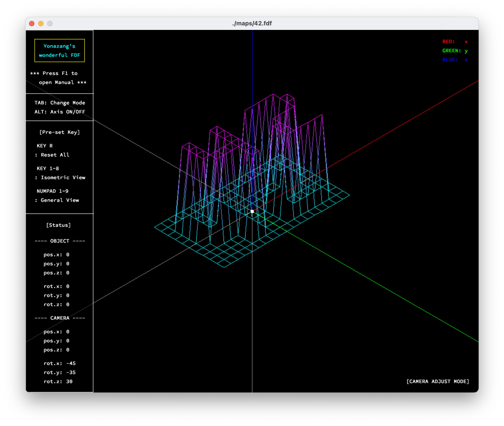Click the ": Reset All" text

coord(52,155)
